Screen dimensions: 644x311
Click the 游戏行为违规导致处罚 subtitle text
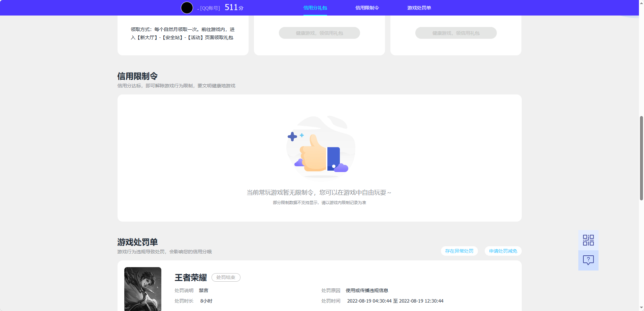(164, 252)
